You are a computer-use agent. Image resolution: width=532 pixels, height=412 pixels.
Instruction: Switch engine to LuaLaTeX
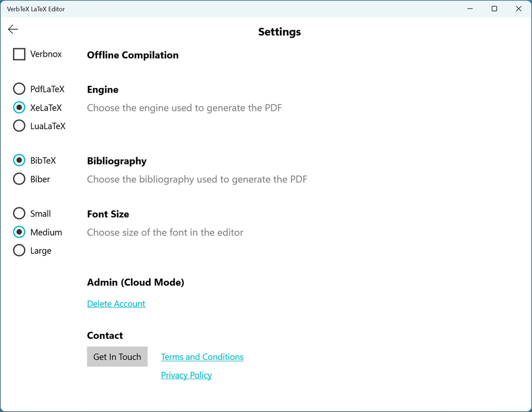coord(19,126)
